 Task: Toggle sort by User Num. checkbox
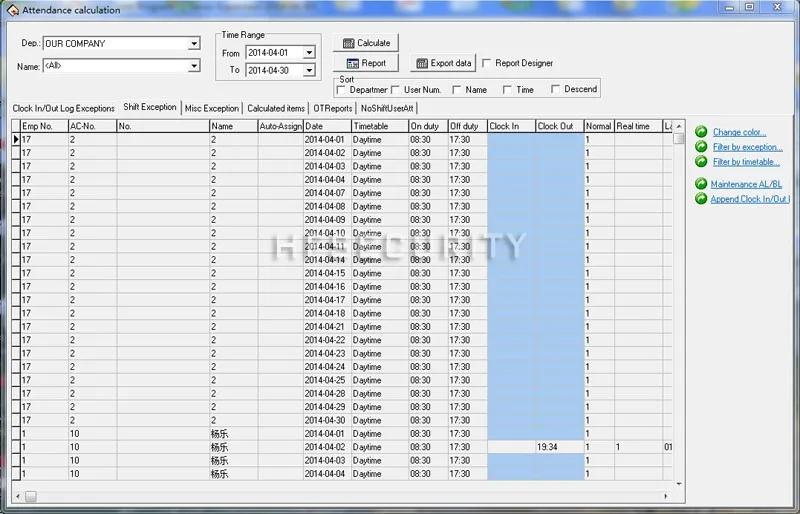(x=395, y=89)
